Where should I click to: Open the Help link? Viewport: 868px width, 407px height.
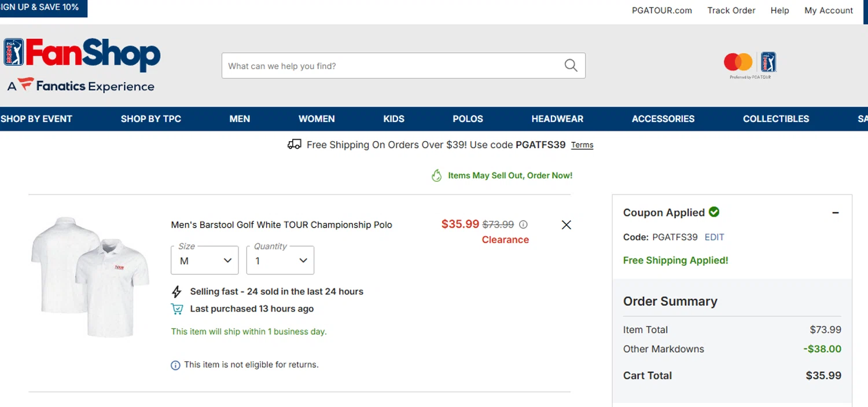pyautogui.click(x=779, y=10)
